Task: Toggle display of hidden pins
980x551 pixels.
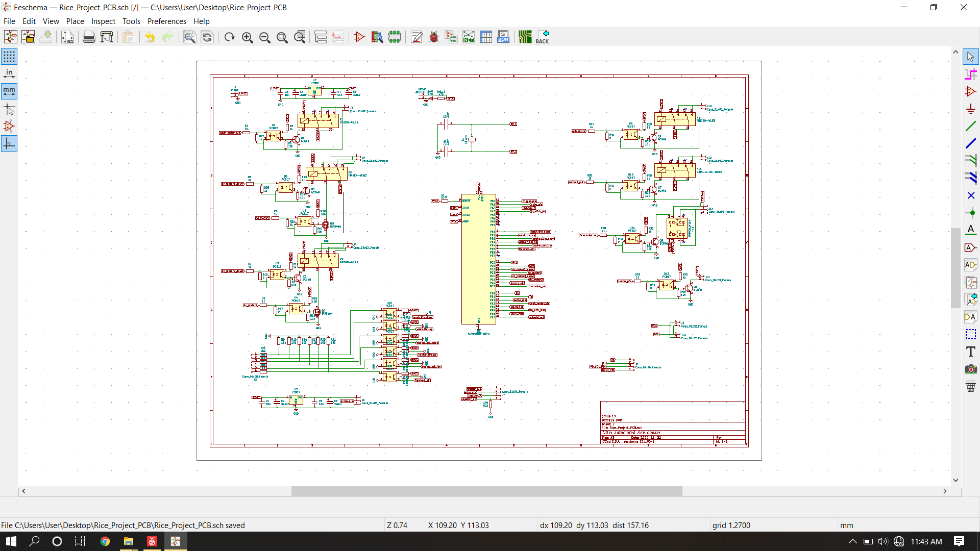Action: point(9,126)
